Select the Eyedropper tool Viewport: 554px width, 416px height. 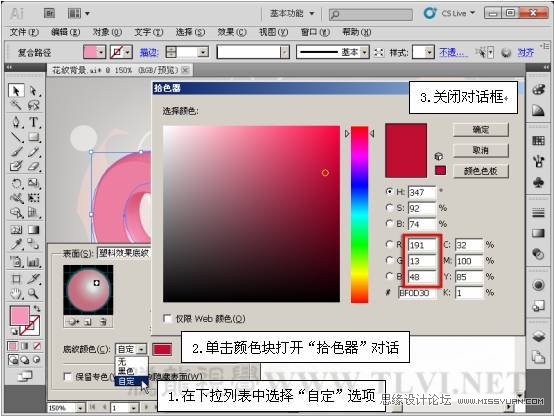pyautogui.click(x=16, y=244)
